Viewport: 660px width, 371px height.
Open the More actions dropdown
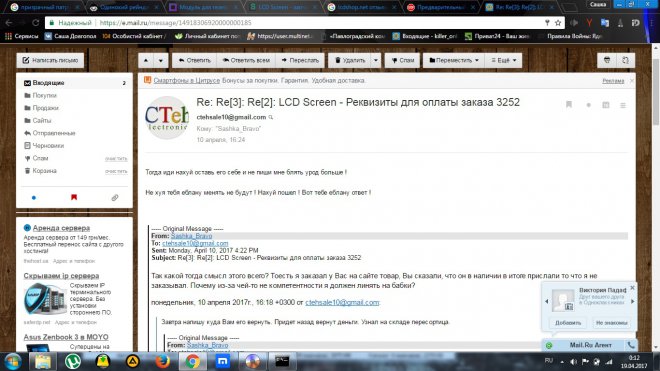point(503,60)
